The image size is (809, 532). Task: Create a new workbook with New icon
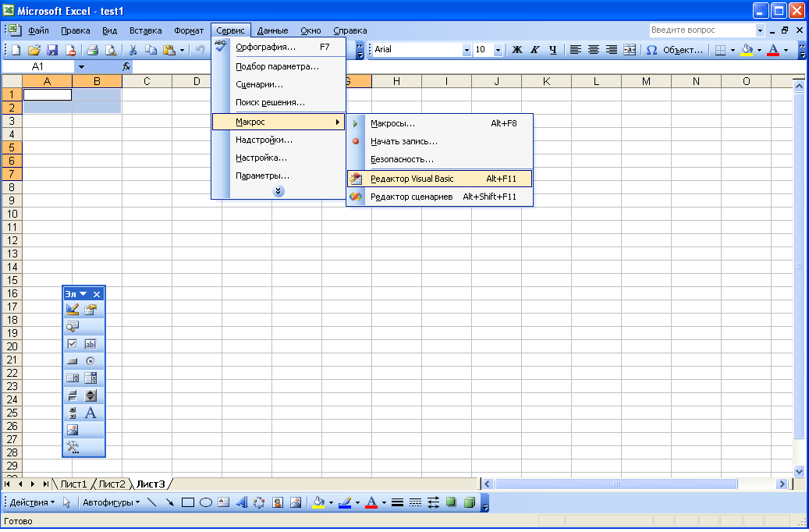click(16, 50)
